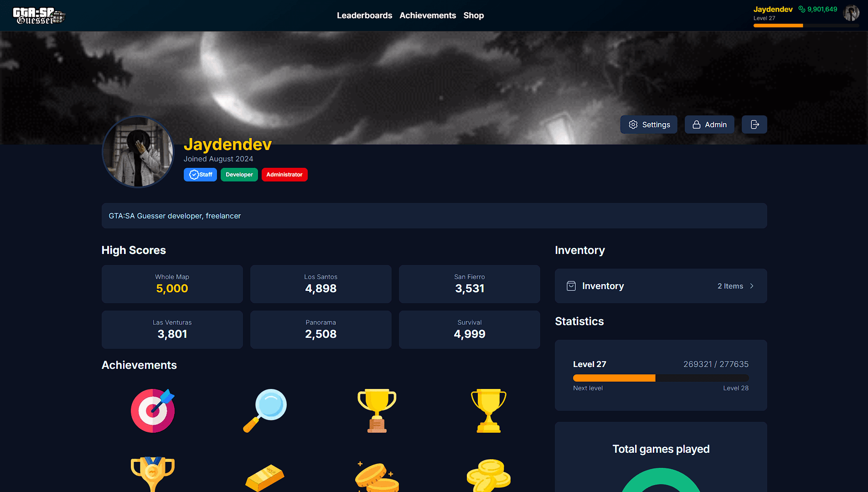Click the header user avatar
The width and height of the screenshot is (868, 492).
(x=851, y=13)
